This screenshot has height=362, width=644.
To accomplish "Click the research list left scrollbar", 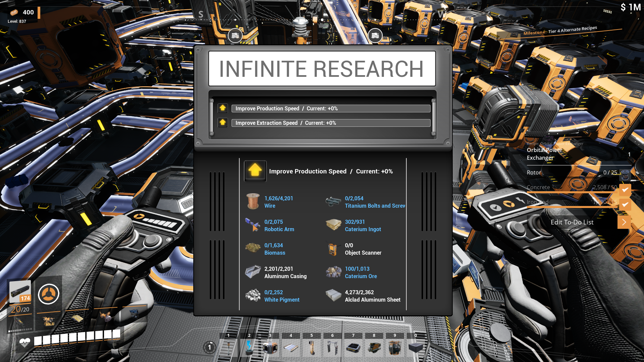I will coord(211,117).
